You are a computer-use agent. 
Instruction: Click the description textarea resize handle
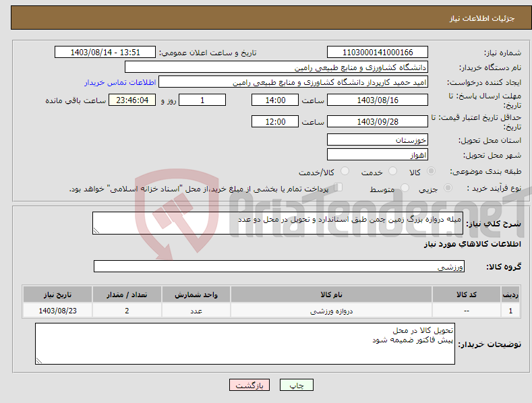pyautogui.click(x=96, y=230)
